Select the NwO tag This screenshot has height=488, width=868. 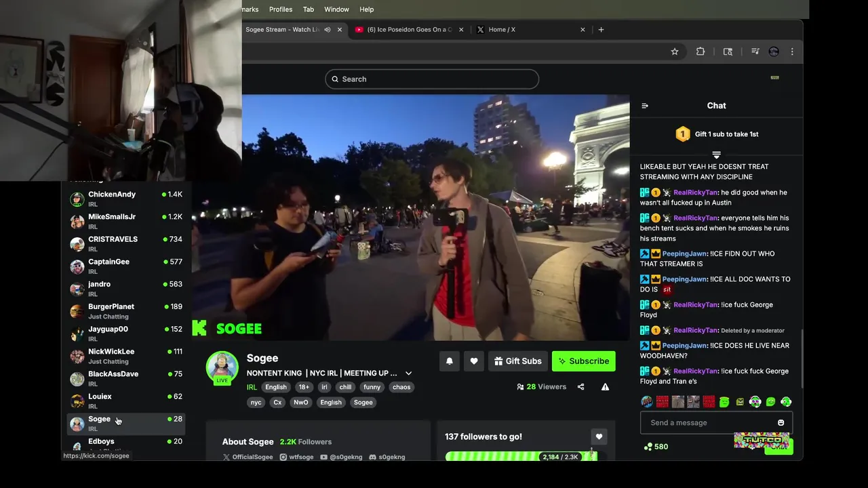301,403
